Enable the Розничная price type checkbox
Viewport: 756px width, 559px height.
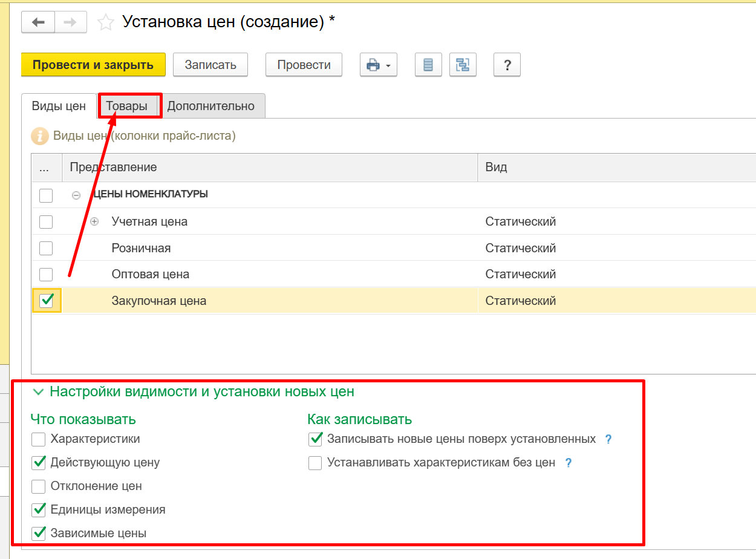[x=46, y=248]
